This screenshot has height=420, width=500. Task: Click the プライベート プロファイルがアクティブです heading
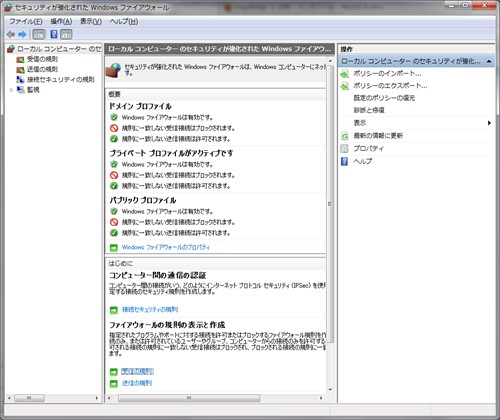(171, 153)
